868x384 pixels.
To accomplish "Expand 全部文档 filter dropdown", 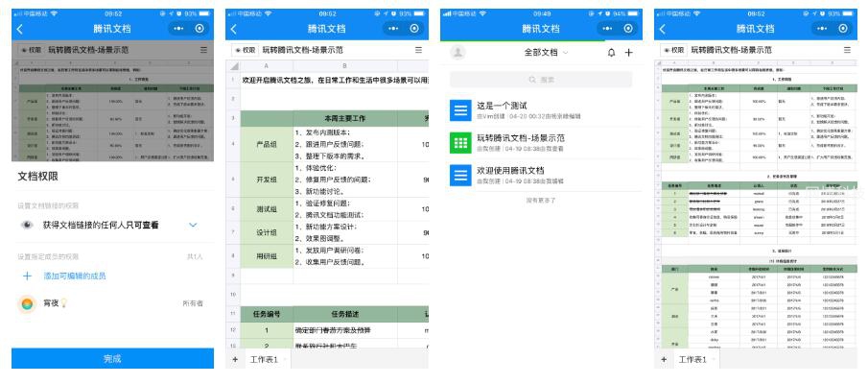I will tap(546, 53).
